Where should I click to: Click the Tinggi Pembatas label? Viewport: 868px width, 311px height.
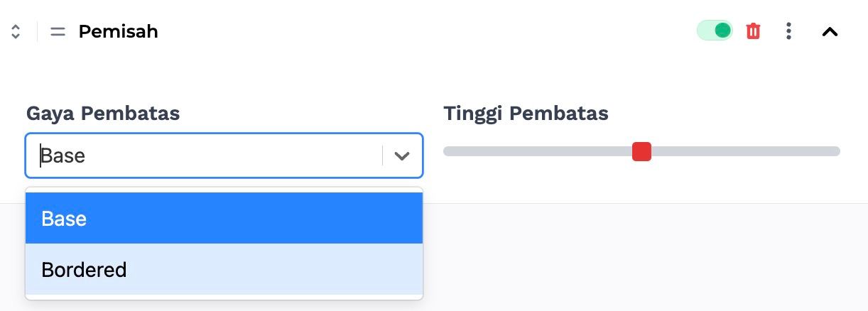(x=526, y=113)
